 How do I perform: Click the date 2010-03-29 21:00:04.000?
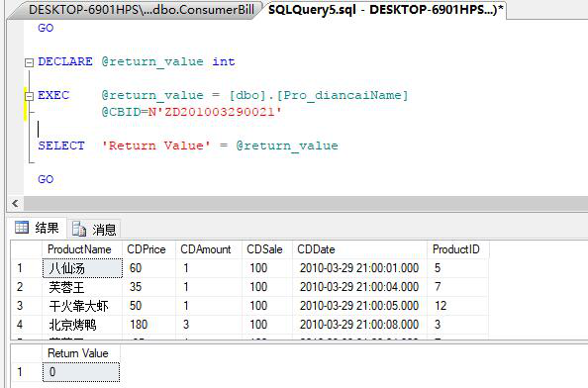pyautogui.click(x=359, y=287)
